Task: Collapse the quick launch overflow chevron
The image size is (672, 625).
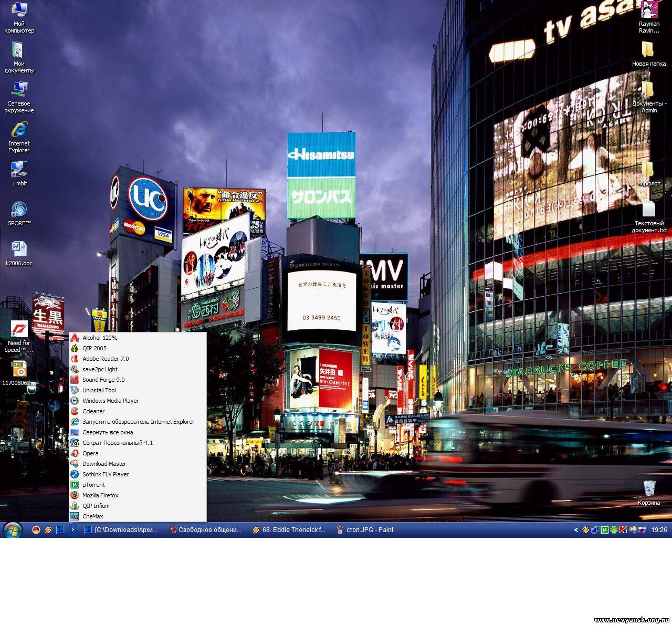Action: tap(73, 530)
